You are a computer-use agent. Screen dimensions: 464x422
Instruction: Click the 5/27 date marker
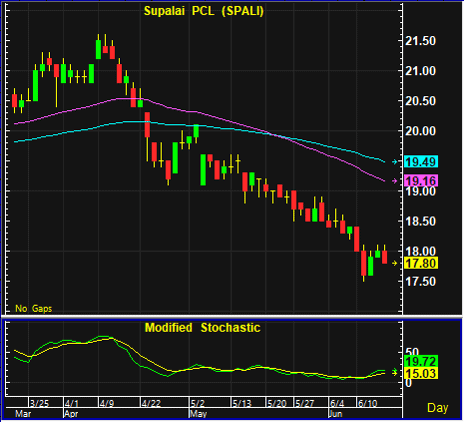(x=305, y=403)
